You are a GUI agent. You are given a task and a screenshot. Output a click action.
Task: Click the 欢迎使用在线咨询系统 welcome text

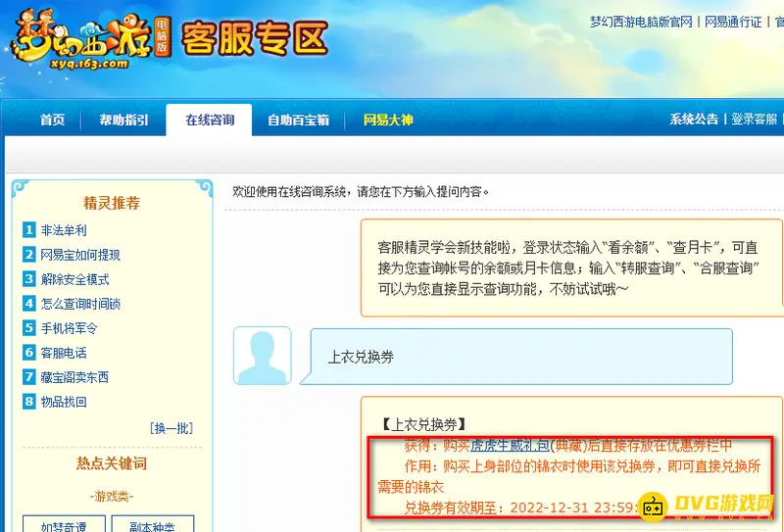[x=361, y=191]
